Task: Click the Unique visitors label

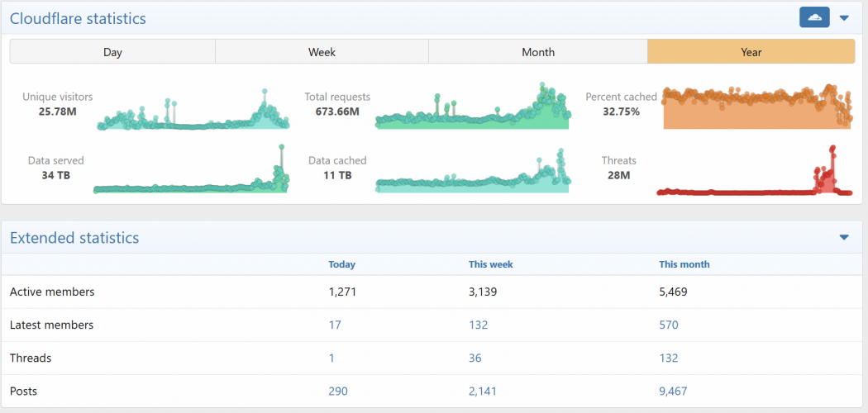Action: 58,97
